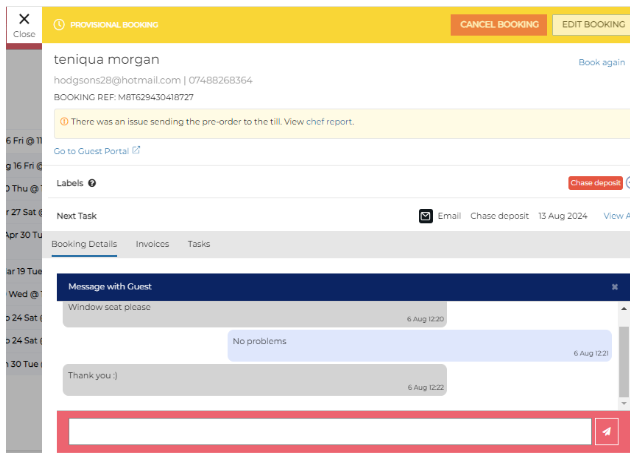Click the email envelope icon in Next Task
The width and height of the screenshot is (630, 453).
[x=425, y=216]
